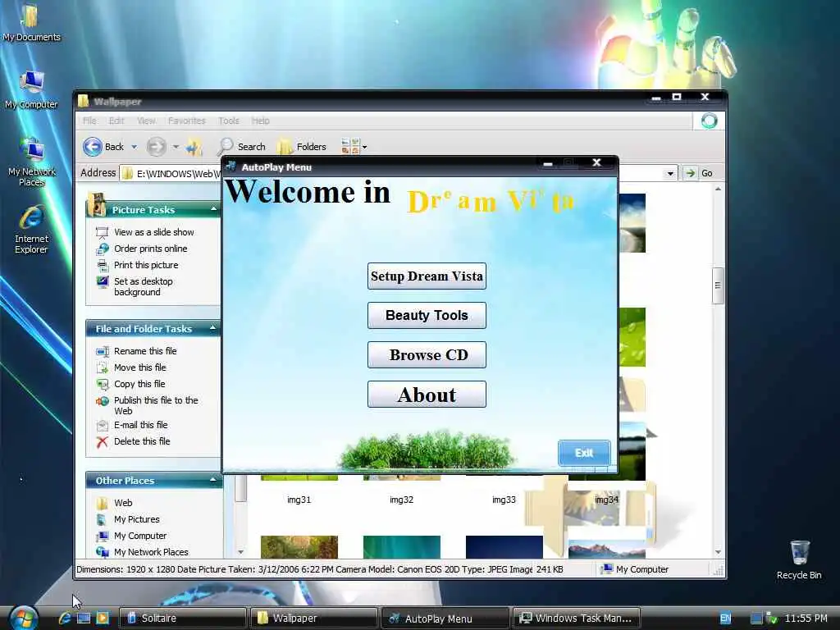Screen dimensions: 840x630
Task: Click Beauty Tools button
Action: tap(427, 315)
